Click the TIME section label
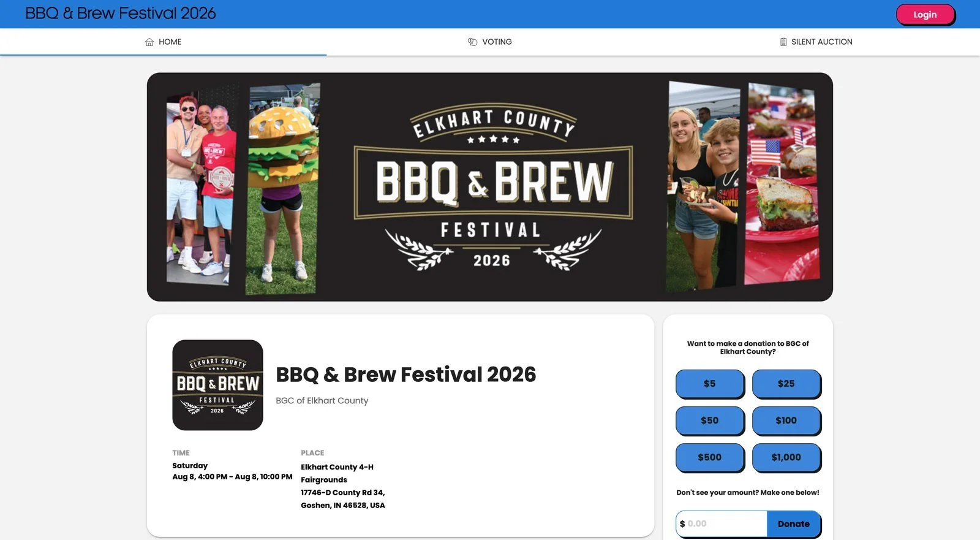Viewport: 980px width, 540px height. pyautogui.click(x=181, y=453)
